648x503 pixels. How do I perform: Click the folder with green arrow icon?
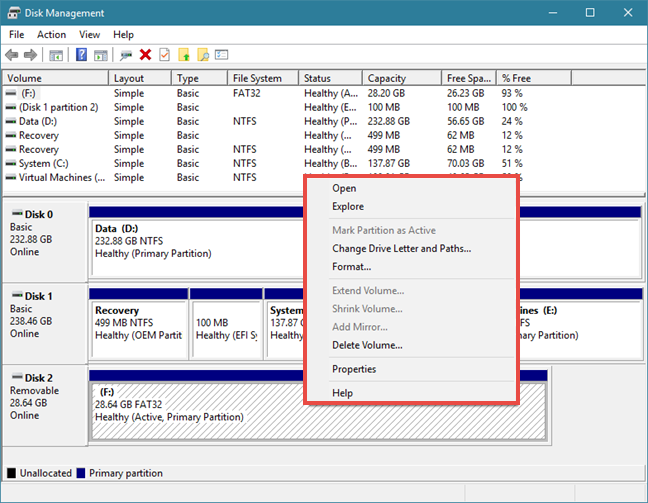click(x=184, y=55)
